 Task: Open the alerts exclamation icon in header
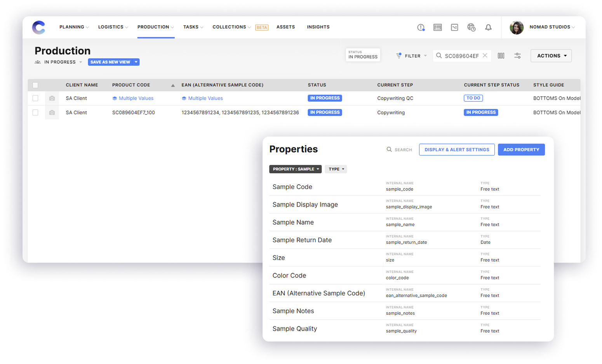click(x=421, y=27)
